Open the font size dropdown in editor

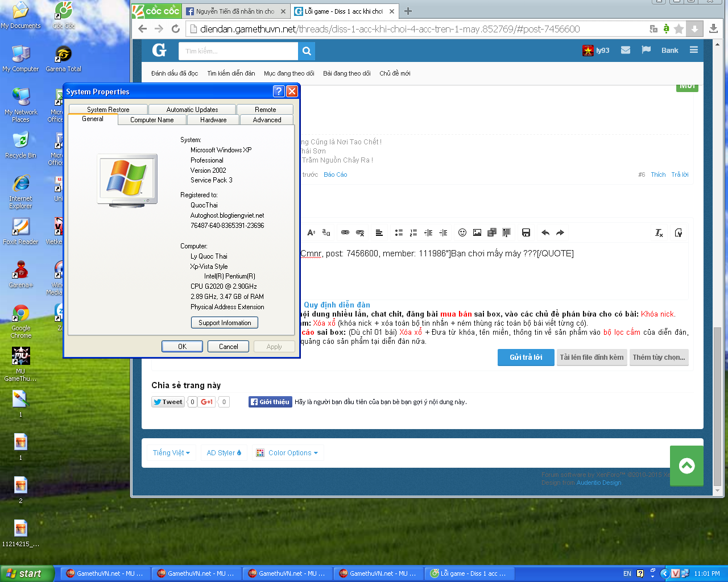click(311, 232)
